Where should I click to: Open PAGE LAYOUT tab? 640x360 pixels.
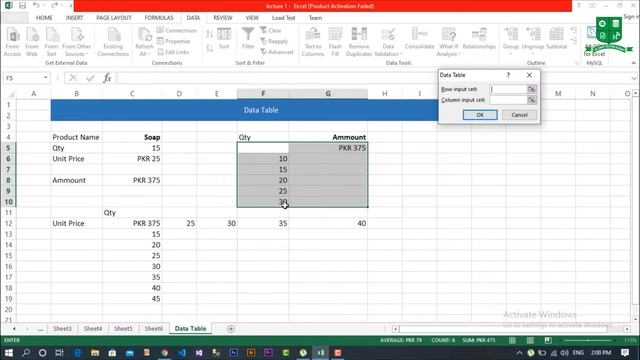[x=114, y=18]
